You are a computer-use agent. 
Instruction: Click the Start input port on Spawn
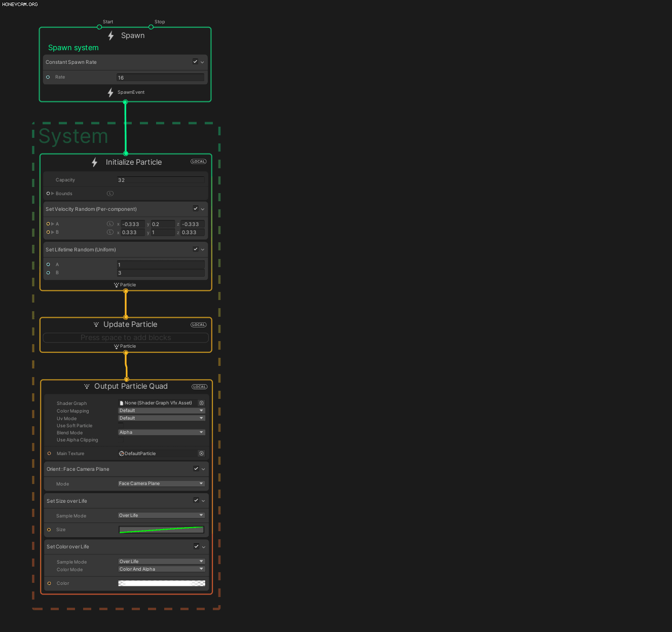click(x=99, y=27)
